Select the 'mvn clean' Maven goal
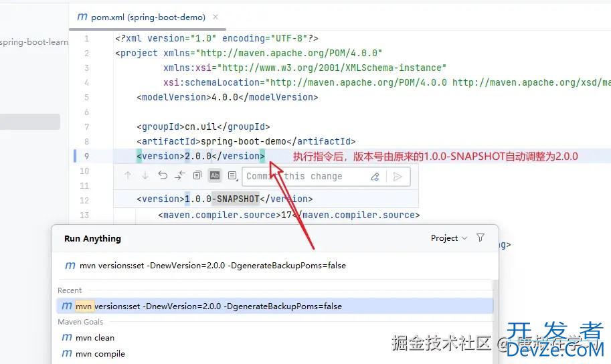Viewport: 611px width, 364px height. [275, 338]
